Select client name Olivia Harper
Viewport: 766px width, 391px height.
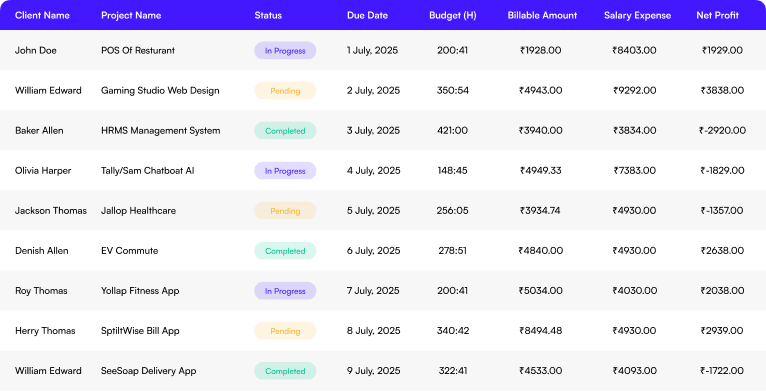(x=43, y=171)
